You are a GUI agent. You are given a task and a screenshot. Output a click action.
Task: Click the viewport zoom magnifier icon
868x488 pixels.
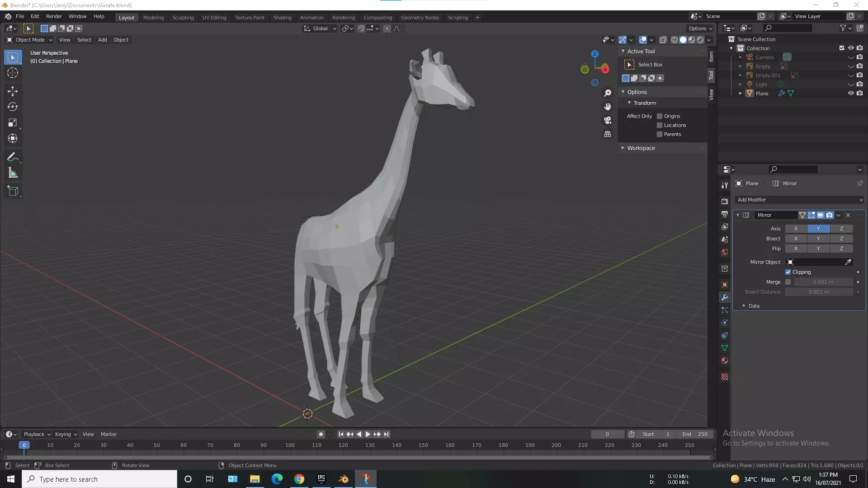(608, 93)
